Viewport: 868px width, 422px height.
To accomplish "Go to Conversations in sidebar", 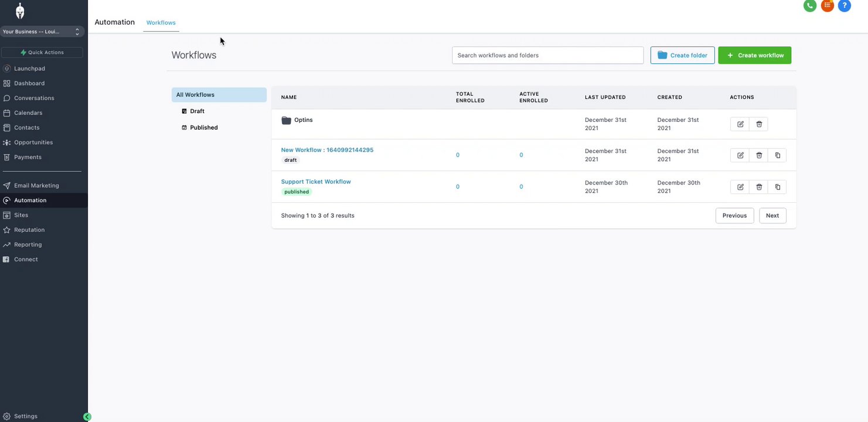I will pos(34,98).
